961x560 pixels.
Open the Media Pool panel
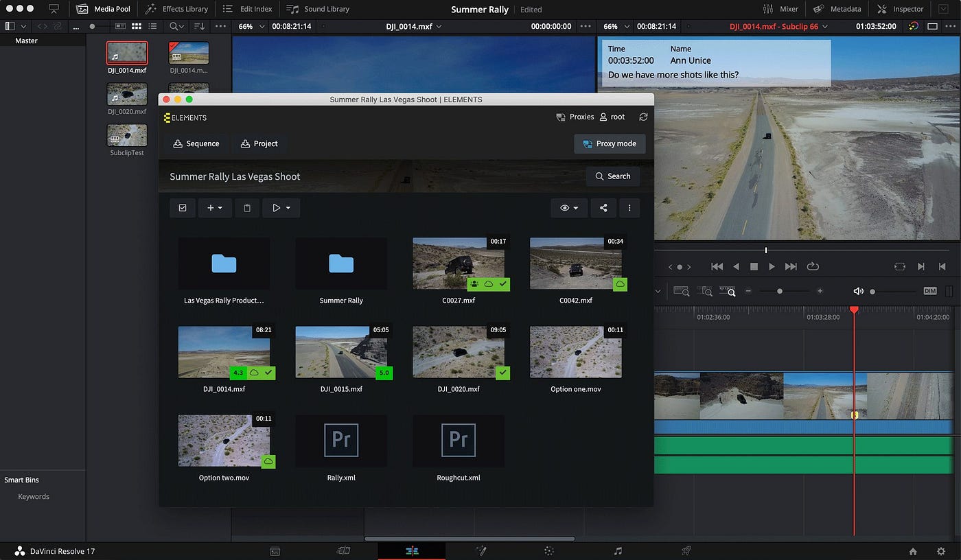(103, 9)
